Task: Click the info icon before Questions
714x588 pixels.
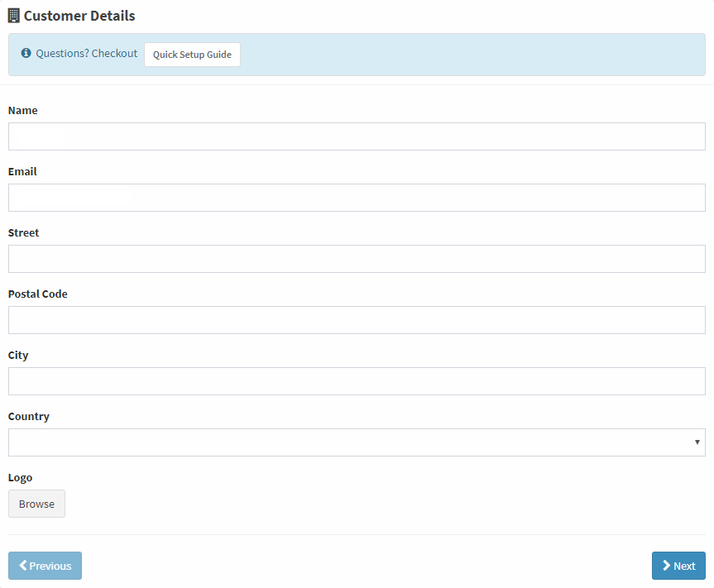Action: (26, 53)
